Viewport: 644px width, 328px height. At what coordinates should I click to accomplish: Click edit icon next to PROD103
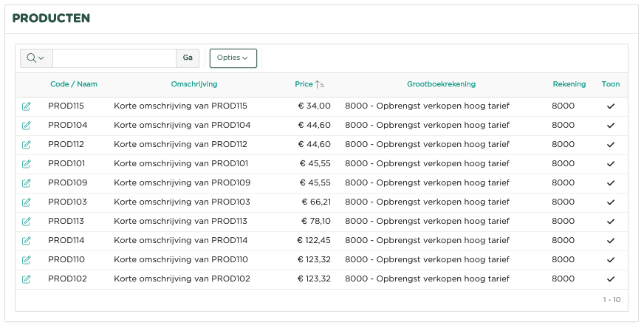click(27, 202)
